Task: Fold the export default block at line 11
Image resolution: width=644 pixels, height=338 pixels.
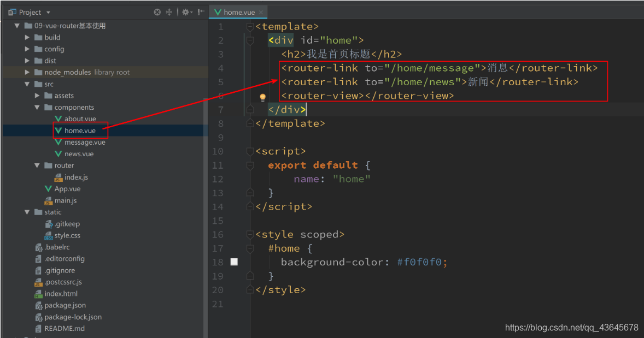Action: (x=250, y=165)
